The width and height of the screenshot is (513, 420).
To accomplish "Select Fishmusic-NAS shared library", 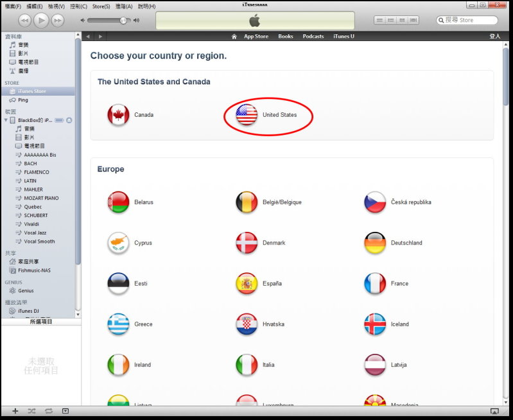I will (35, 270).
